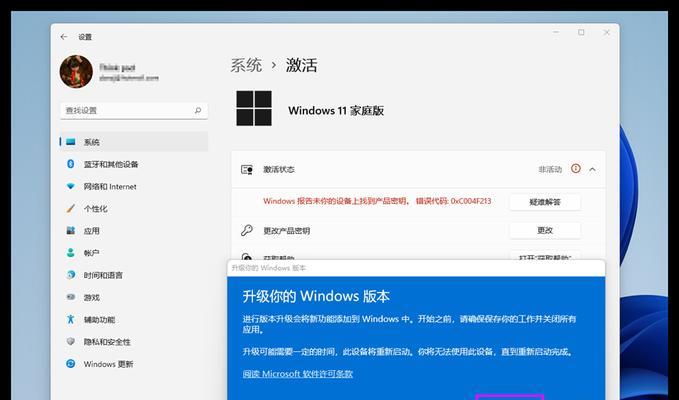Click the 阅读 Microsoft 软件许可条款 link
Viewport: 679px width, 400px height.
click(x=297, y=374)
